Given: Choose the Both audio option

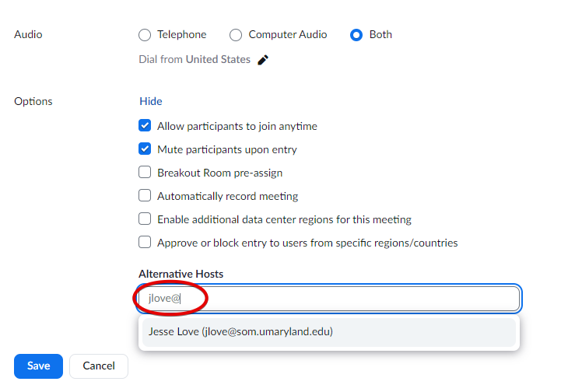Looking at the screenshot, I should [x=356, y=35].
